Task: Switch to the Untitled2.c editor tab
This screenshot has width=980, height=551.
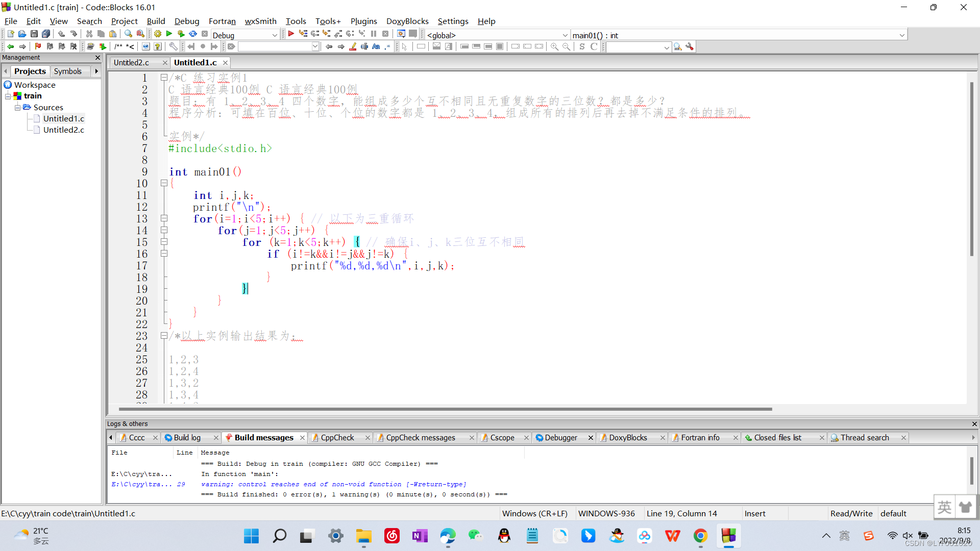Action: pyautogui.click(x=132, y=62)
